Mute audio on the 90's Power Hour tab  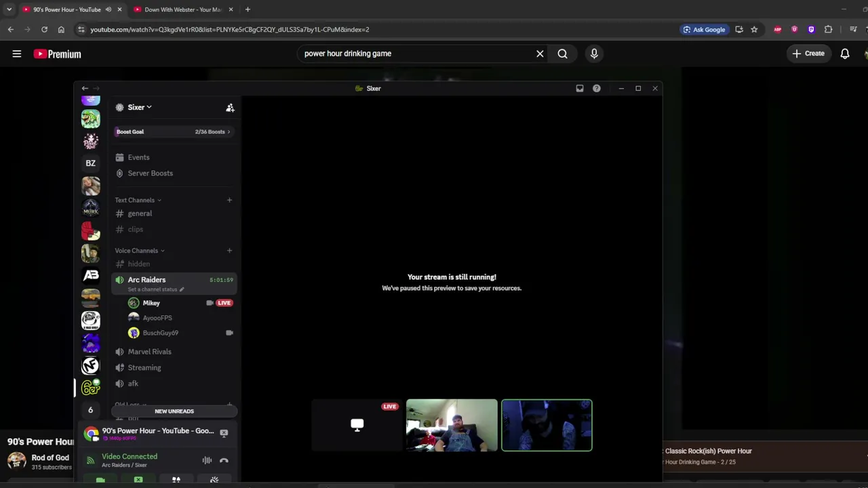pos(108,9)
